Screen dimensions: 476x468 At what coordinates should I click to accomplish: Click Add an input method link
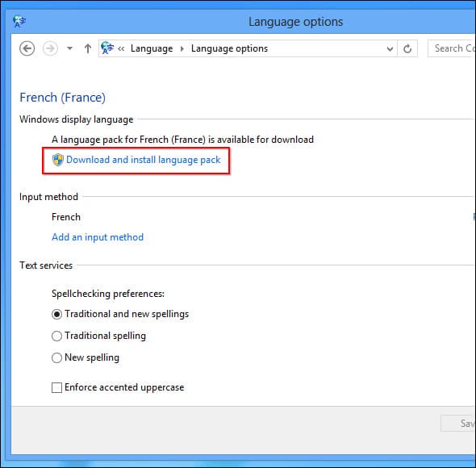pyautogui.click(x=98, y=237)
